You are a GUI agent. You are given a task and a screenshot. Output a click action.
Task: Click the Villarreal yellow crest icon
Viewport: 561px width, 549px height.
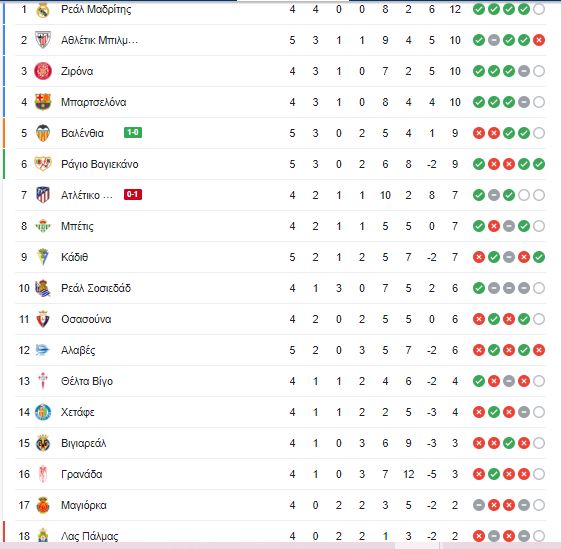(43, 443)
